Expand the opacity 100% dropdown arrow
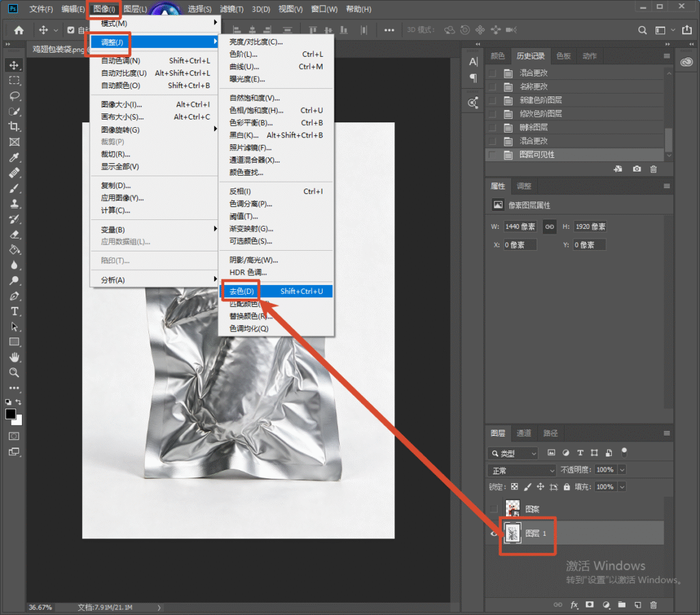 point(622,469)
